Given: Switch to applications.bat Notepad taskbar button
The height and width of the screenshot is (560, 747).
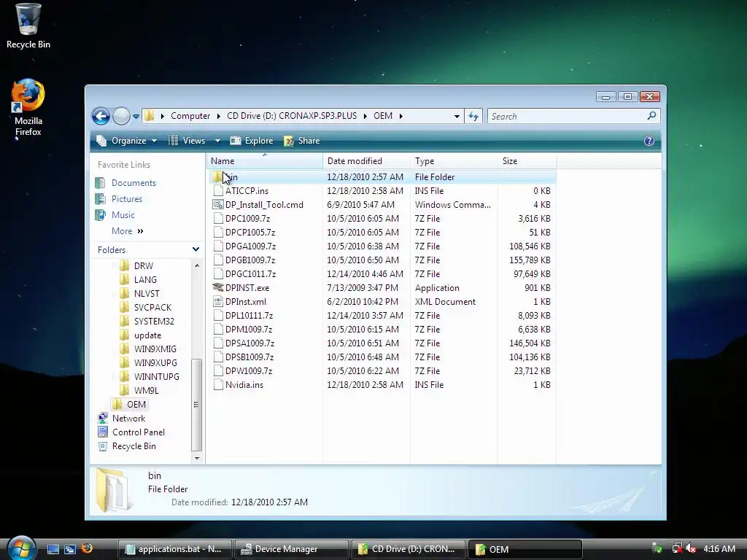Looking at the screenshot, I should [174, 549].
